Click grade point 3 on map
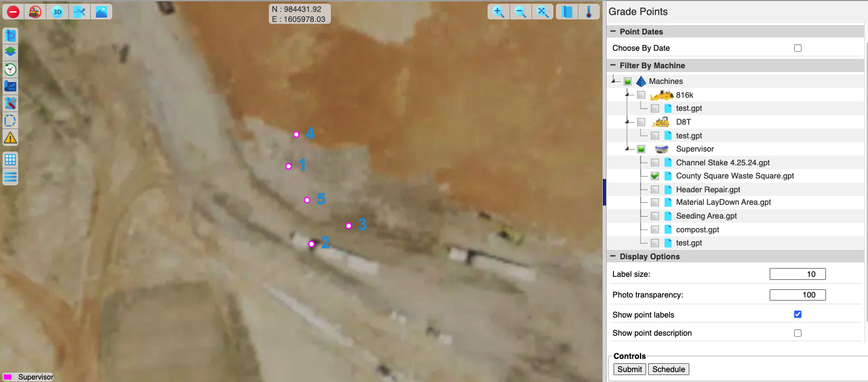 tap(349, 226)
